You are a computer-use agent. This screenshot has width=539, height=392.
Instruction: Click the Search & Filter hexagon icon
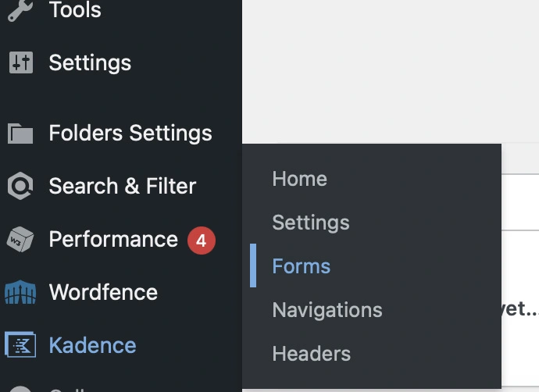click(x=20, y=186)
